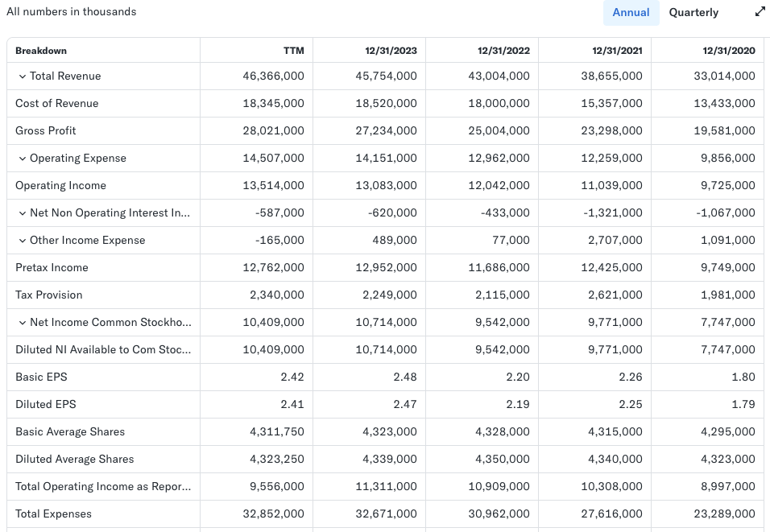This screenshot has width=770, height=532.
Task: Click TTM Total Operating Income 9,556,000
Action: tap(277, 487)
